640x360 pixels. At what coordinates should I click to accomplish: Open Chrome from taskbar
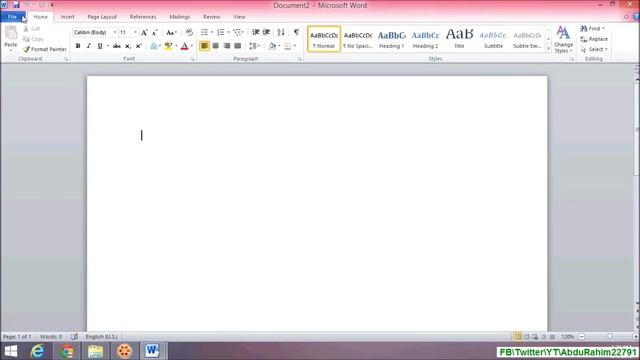pyautogui.click(x=67, y=351)
